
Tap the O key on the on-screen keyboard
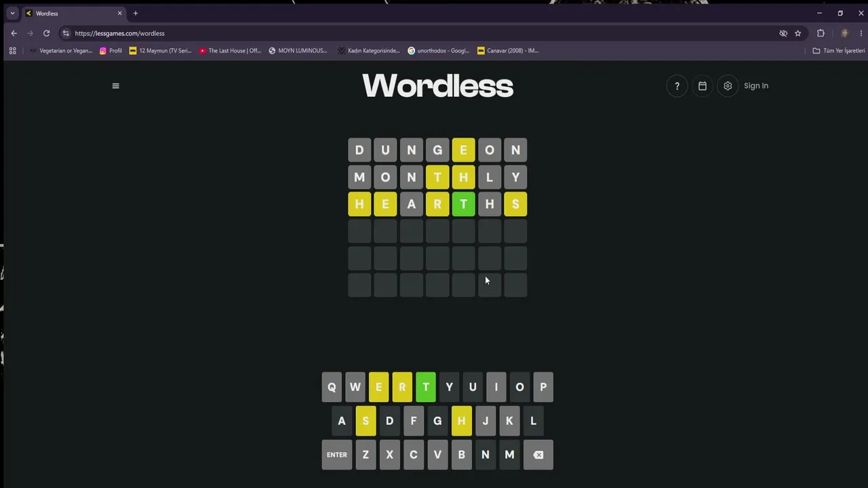click(519, 387)
